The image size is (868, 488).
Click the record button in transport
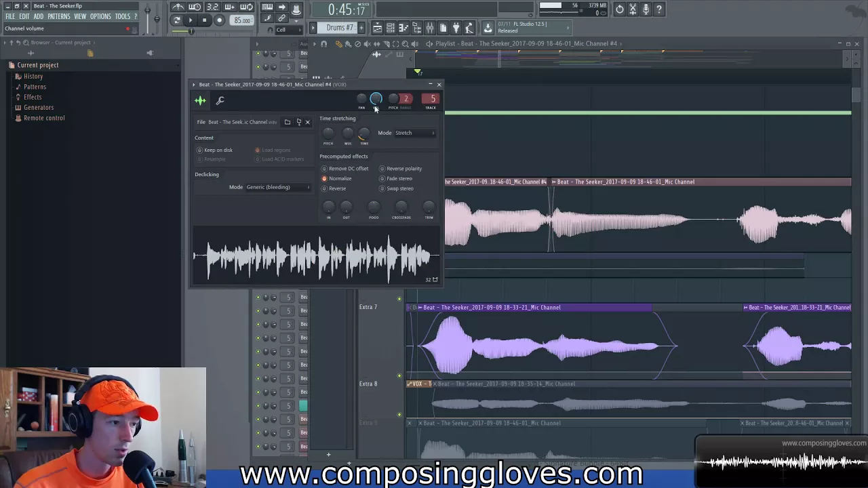[220, 20]
